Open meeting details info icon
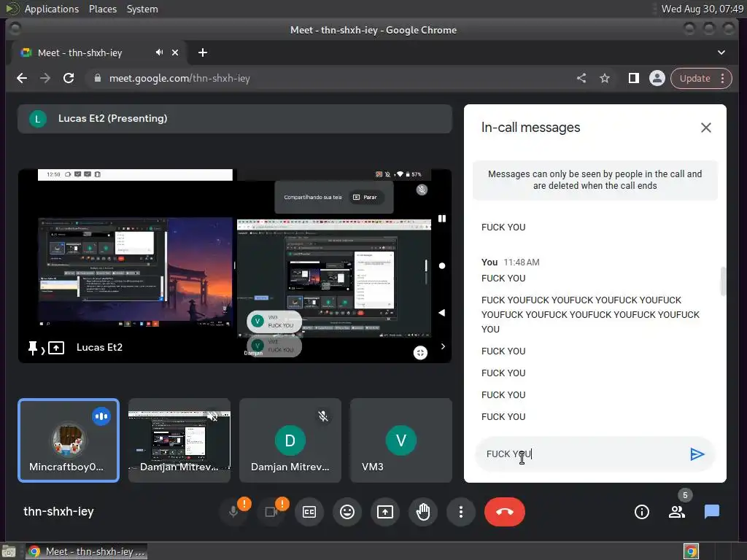Viewport: 747px width, 560px height. coord(642,512)
